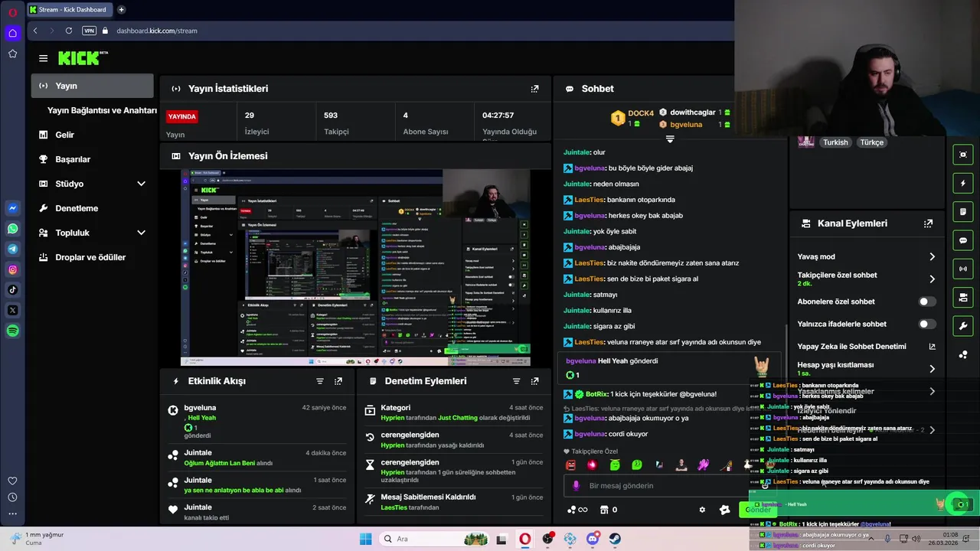Viewport: 980px width, 551px height.
Task: Click '593' Takipçi count
Action: [331, 116]
